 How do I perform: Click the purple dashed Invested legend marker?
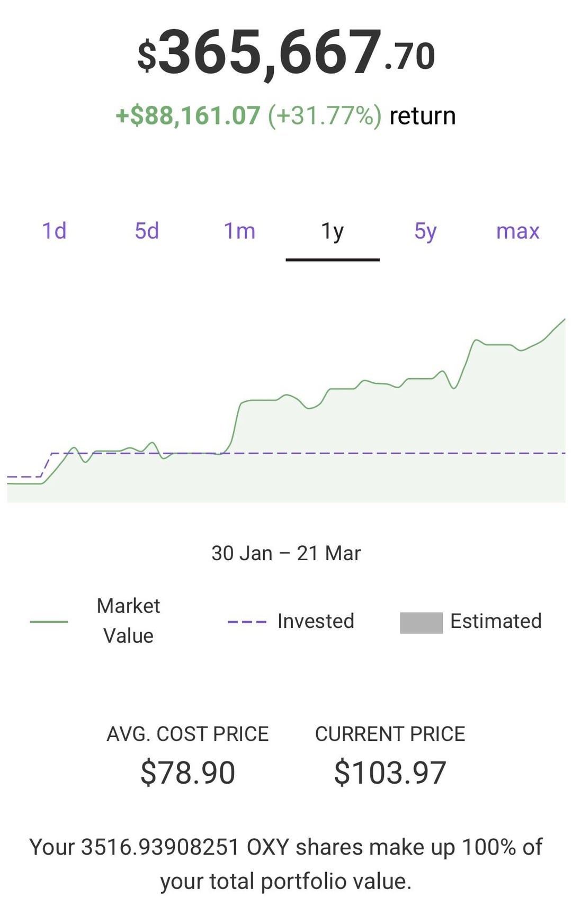coord(246,621)
